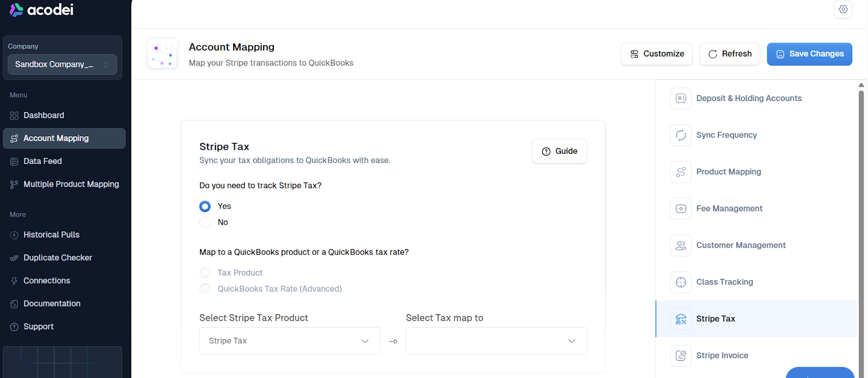
Task: Select Yes for tracking Stripe Tax
Action: click(x=205, y=206)
